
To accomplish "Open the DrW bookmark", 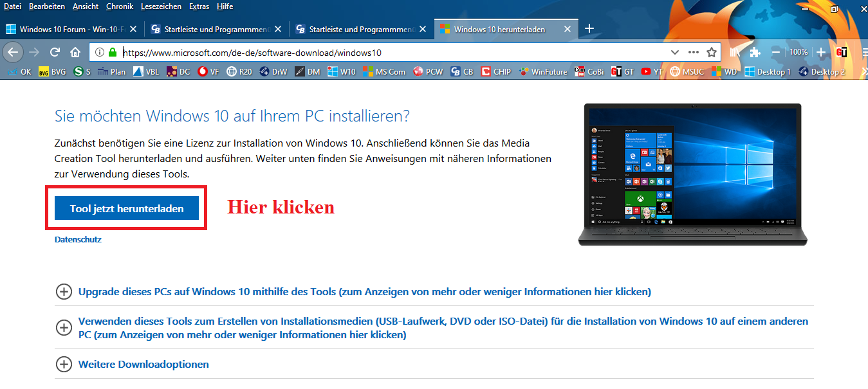I will pyautogui.click(x=273, y=72).
